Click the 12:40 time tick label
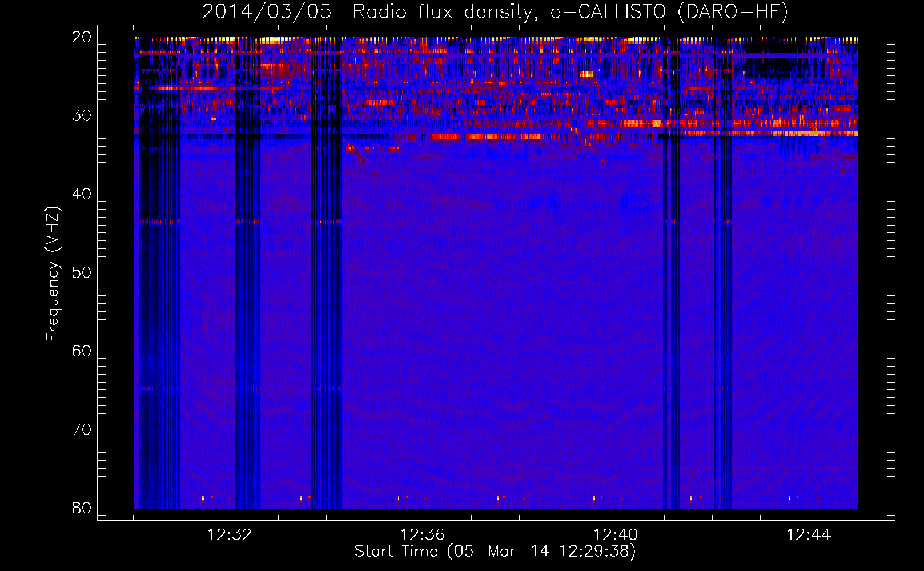The width and height of the screenshot is (924, 571). click(616, 535)
